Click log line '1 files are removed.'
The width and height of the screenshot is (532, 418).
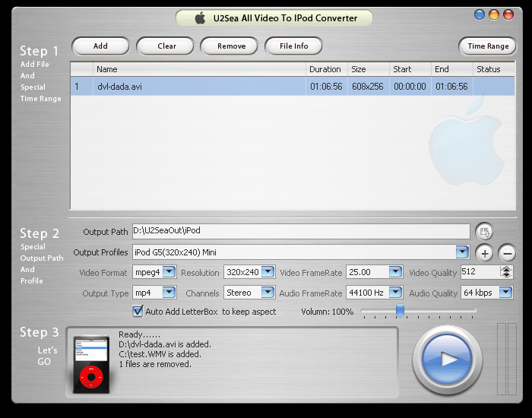[x=155, y=364]
